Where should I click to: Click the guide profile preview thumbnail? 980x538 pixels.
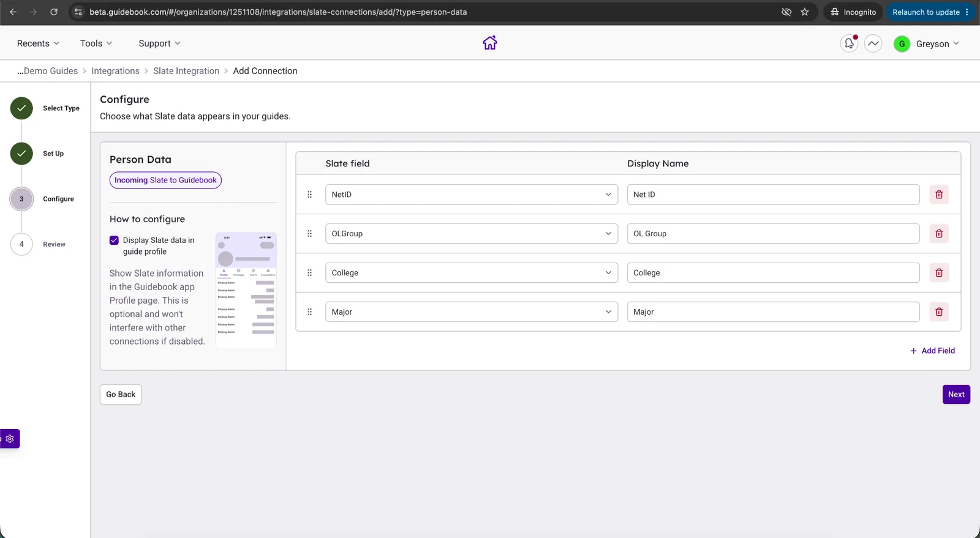246,290
